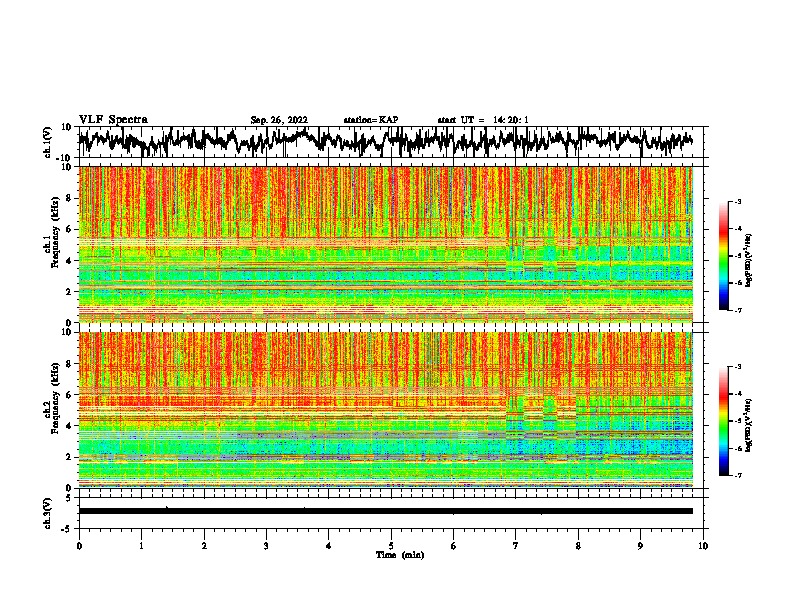Image resolution: width=792 pixels, height=612 pixels.
Task: Click inside the ch.2 frequency spectrogram
Action: click(386, 410)
